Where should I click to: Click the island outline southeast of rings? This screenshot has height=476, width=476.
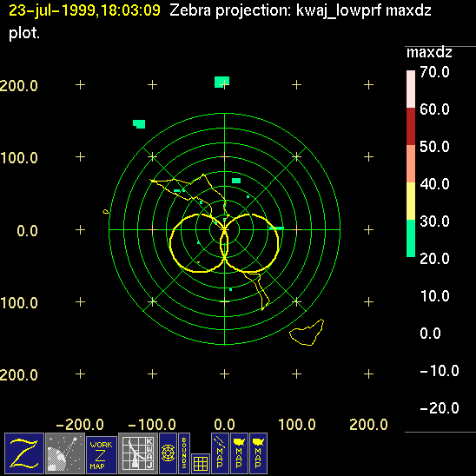click(x=307, y=333)
